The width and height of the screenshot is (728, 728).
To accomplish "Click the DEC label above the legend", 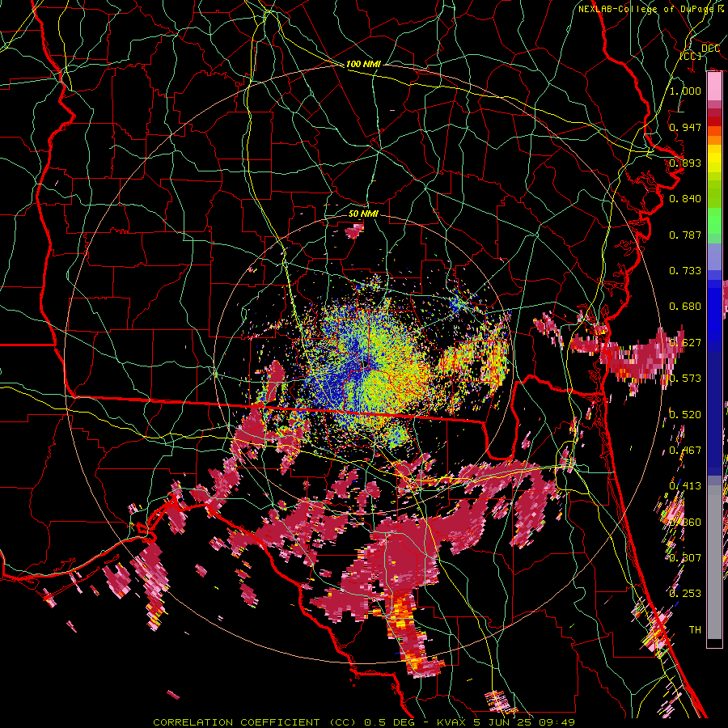I will click(x=710, y=49).
